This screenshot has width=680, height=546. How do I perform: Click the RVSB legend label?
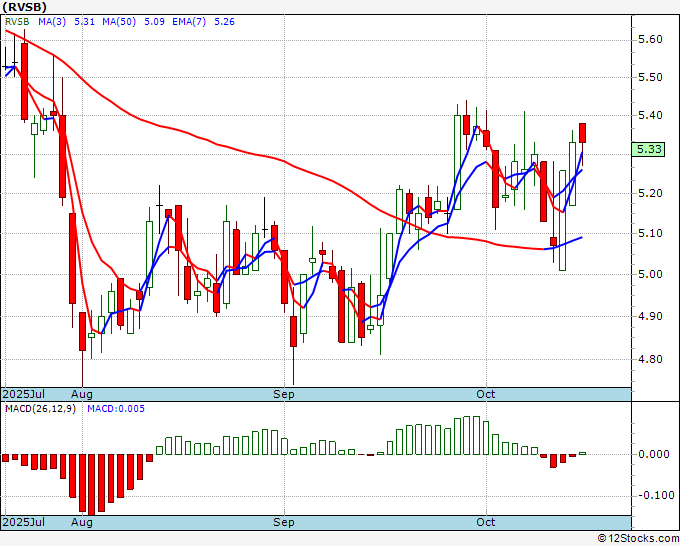click(17, 22)
